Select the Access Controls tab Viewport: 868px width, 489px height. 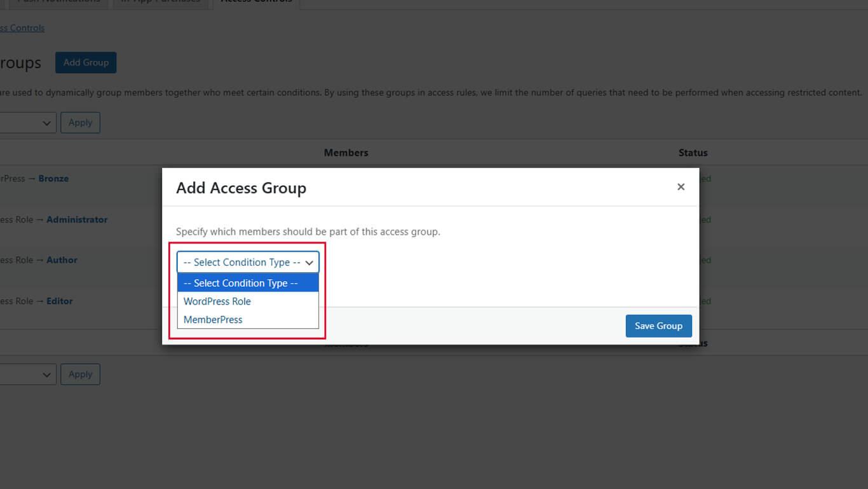coord(256,2)
